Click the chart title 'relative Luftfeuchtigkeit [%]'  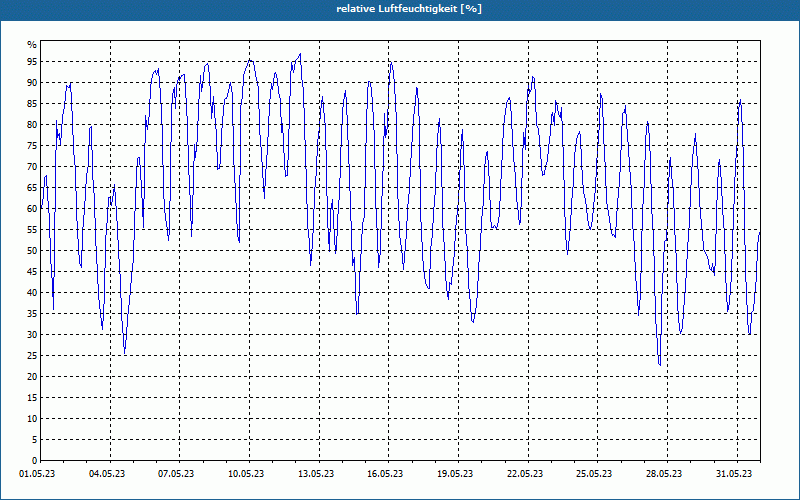[x=409, y=9]
